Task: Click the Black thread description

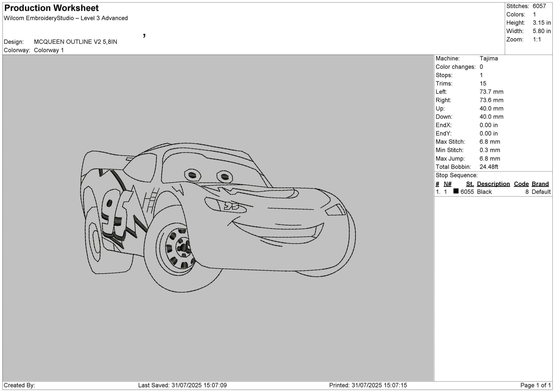Action: tap(484, 192)
